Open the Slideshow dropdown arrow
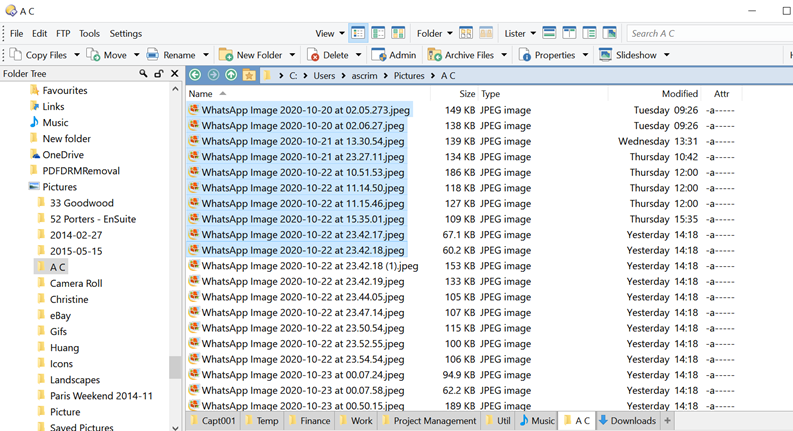This screenshot has width=793, height=431. tap(667, 55)
